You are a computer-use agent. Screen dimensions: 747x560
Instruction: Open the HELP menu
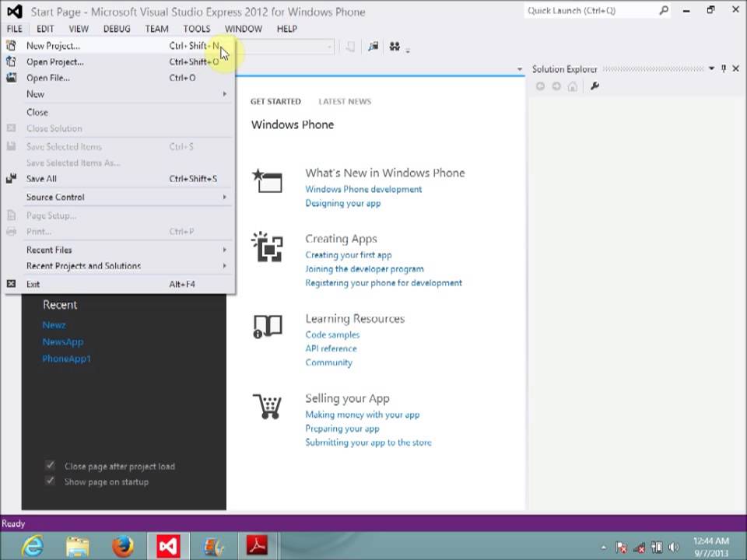287,29
